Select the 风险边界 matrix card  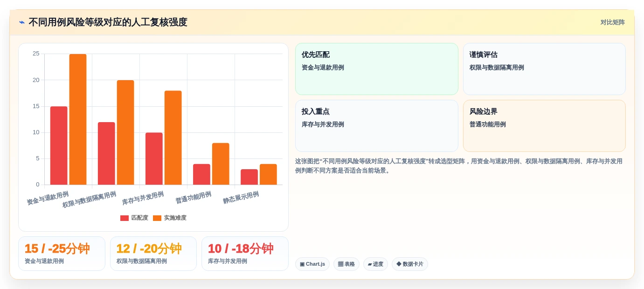pos(544,126)
